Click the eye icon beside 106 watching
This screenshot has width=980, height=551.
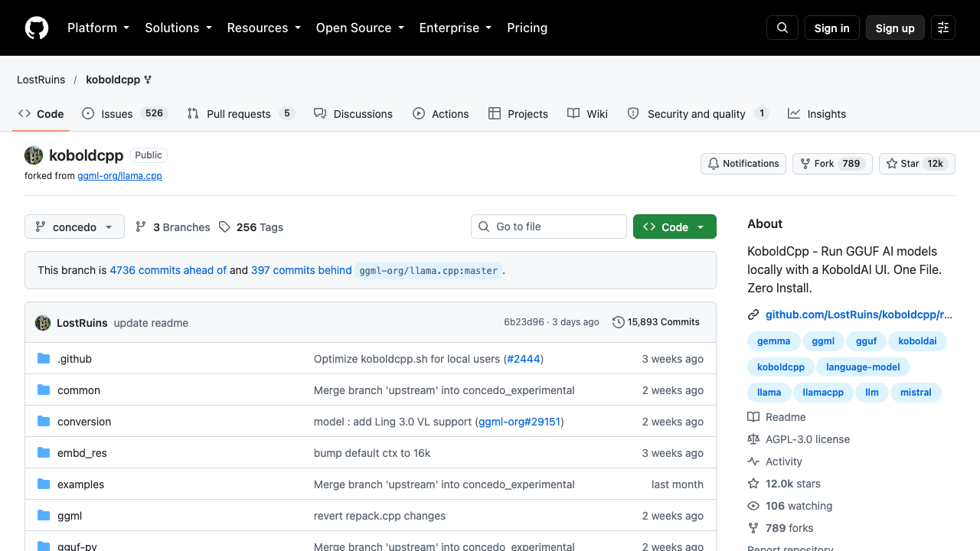coord(753,506)
